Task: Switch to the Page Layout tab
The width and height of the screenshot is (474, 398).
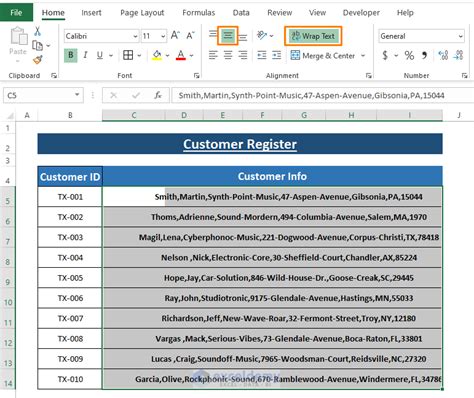Action: point(142,13)
